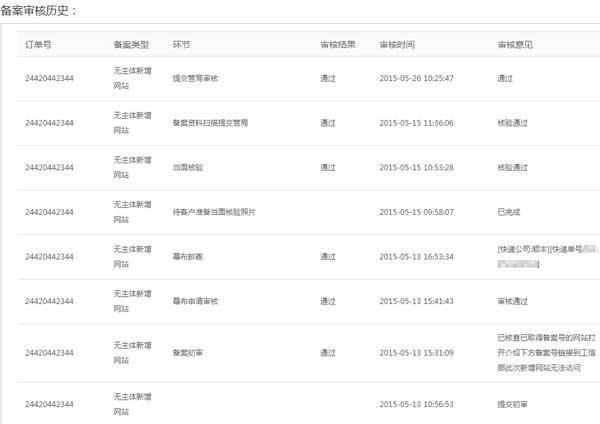Select the 待客户准备当面核验照片 step
600x424 pixels.
(x=214, y=212)
